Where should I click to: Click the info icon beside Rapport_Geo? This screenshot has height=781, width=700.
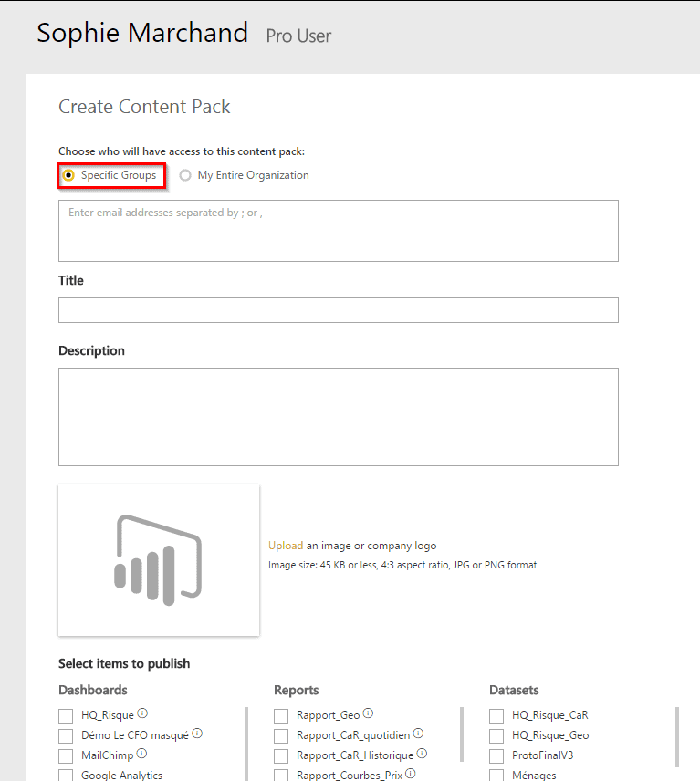(x=368, y=714)
